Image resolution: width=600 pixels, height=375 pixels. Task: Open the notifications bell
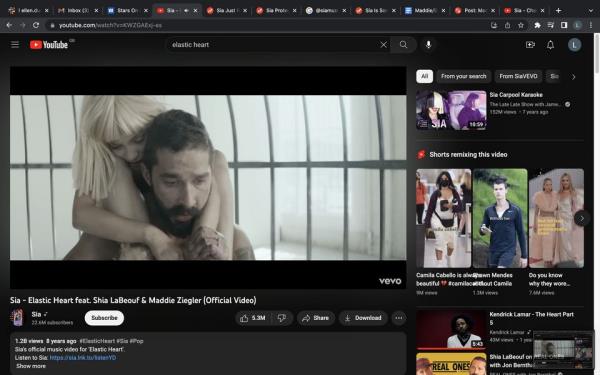click(x=550, y=45)
